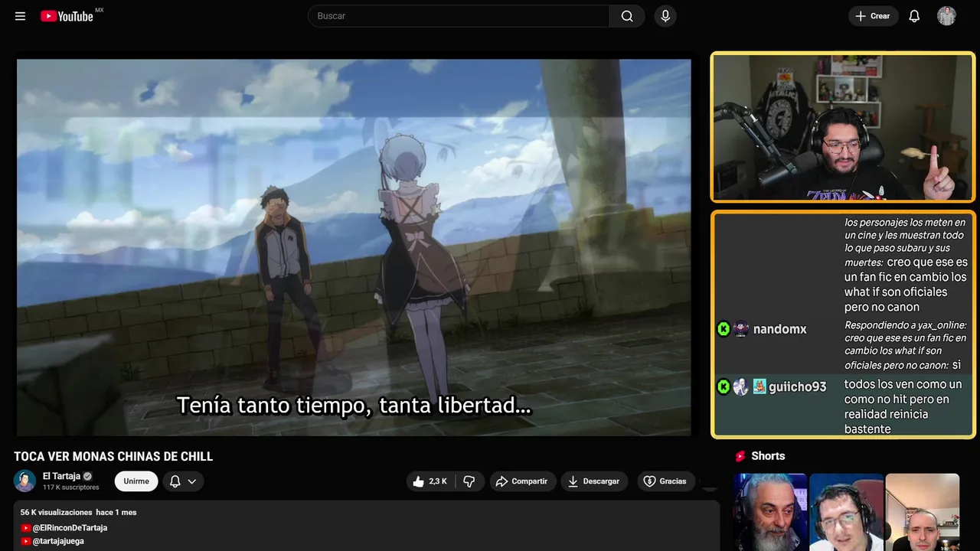
Task: Click the Compartir button
Action: coord(523,481)
